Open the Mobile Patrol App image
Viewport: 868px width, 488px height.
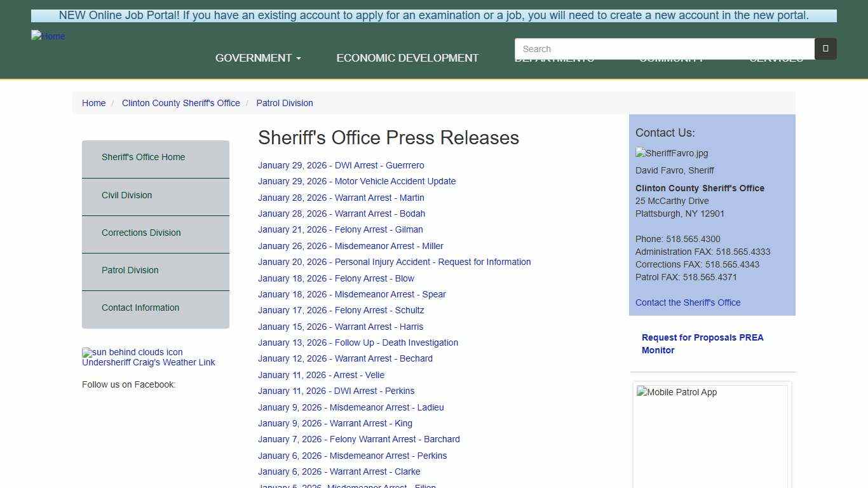[676, 392]
